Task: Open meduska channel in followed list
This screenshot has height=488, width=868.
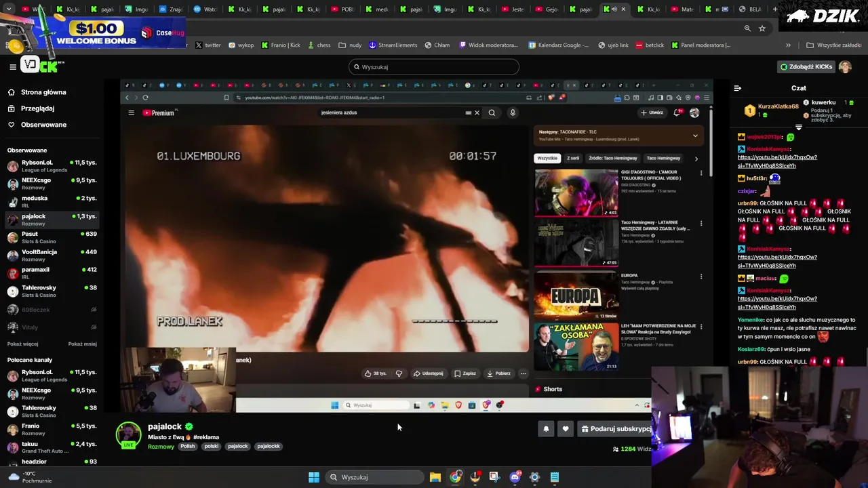Action: coord(52,201)
